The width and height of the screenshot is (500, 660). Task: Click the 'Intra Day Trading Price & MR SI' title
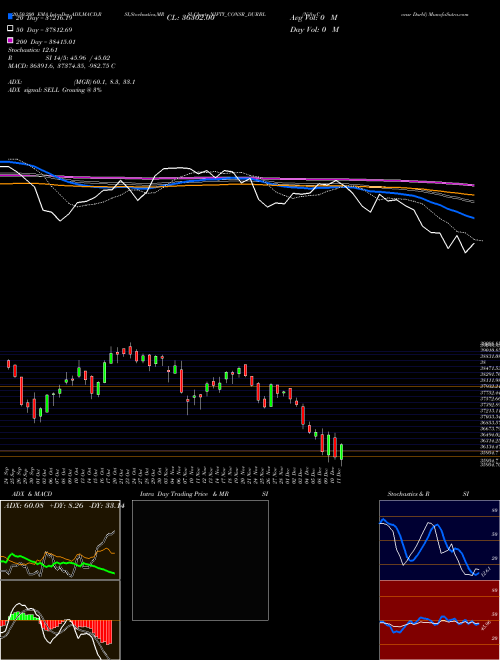pos(204,494)
